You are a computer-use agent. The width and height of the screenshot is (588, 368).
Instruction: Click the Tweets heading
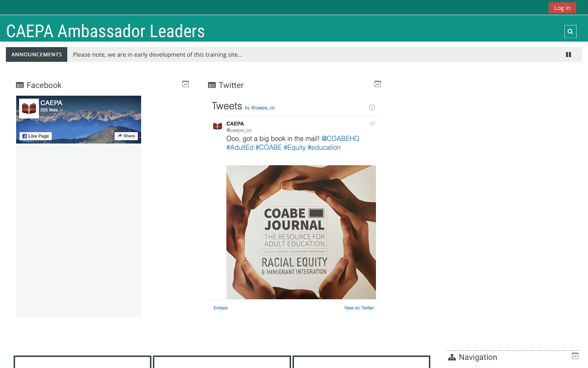[x=227, y=106]
